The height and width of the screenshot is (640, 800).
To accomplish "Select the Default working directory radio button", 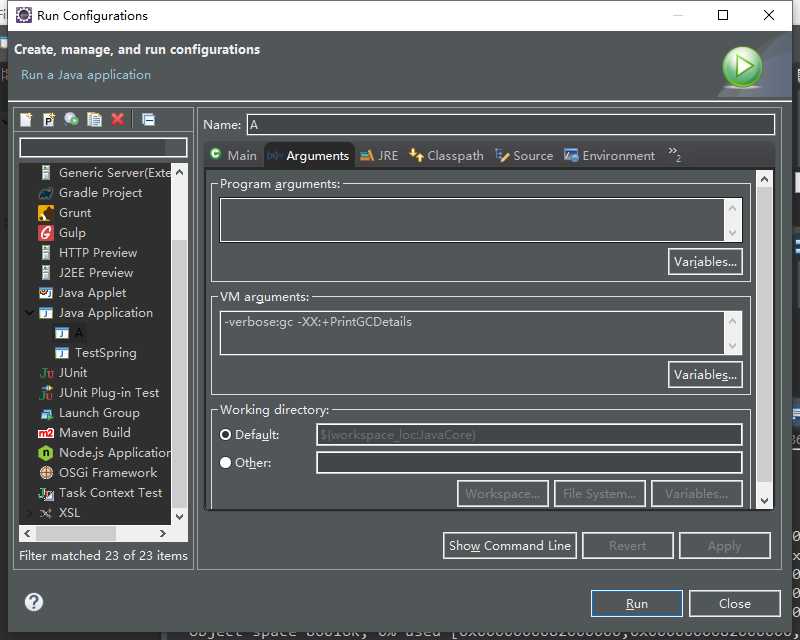I will (226, 435).
